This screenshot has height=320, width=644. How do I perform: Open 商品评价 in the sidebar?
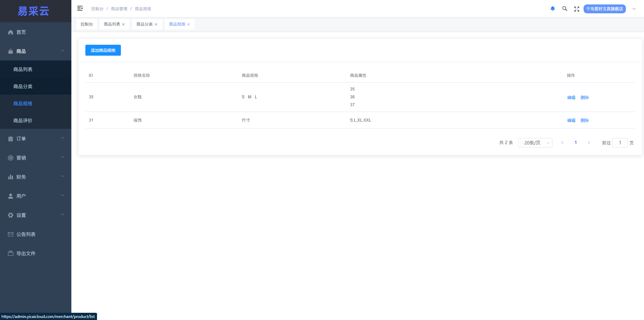pos(23,121)
